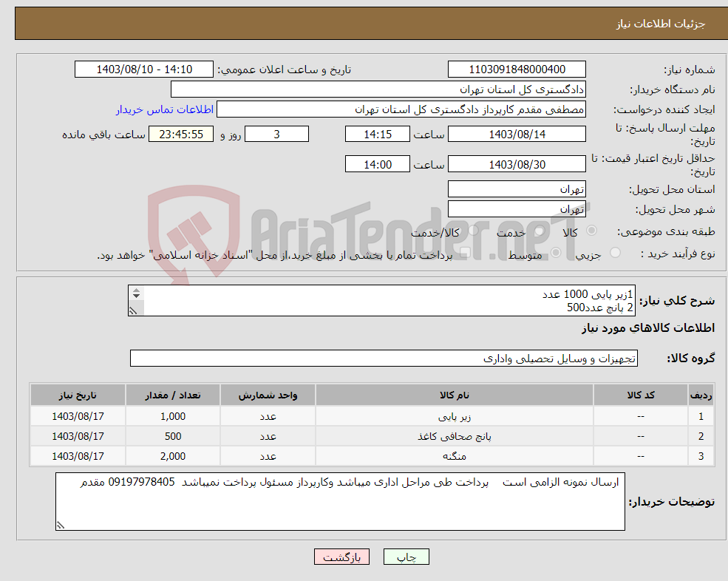Click the delivery city field تهران
Image resolution: width=728 pixels, height=581 pixels.
pos(517,209)
